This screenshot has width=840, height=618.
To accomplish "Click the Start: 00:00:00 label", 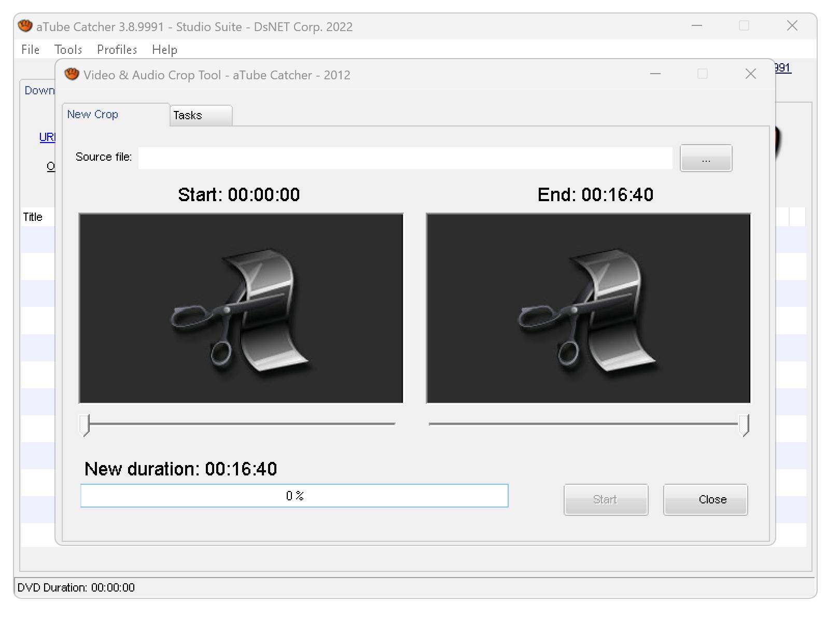I will click(239, 195).
